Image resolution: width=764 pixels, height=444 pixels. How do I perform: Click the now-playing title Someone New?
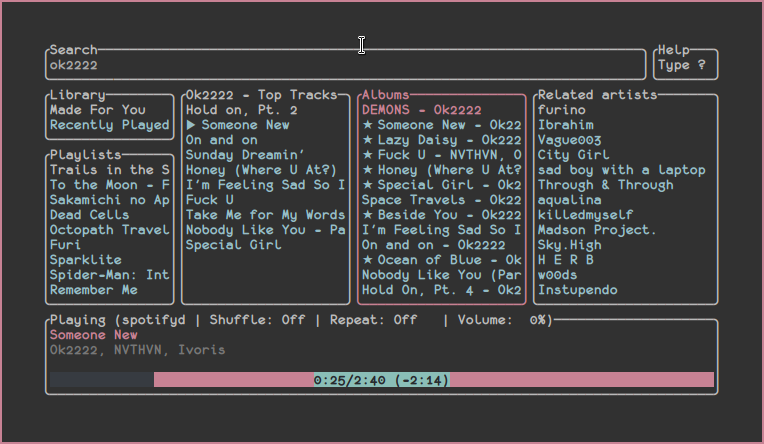(94, 335)
